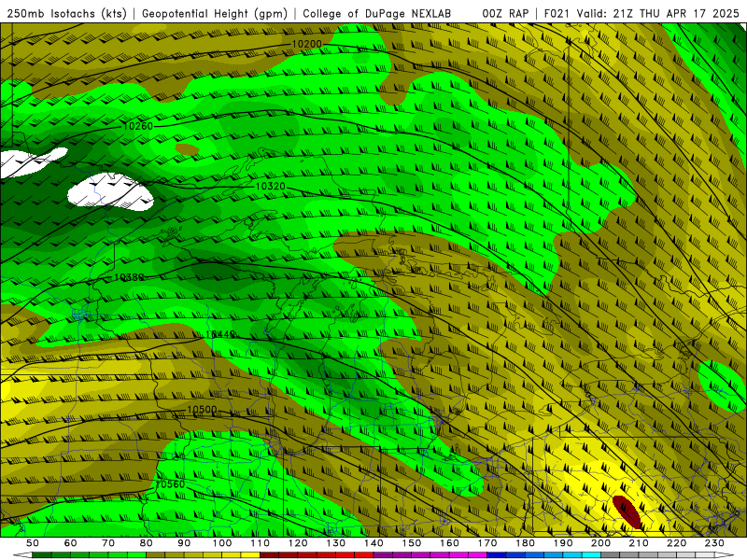Click the left arrow end of the colorbar

coord(22,555)
